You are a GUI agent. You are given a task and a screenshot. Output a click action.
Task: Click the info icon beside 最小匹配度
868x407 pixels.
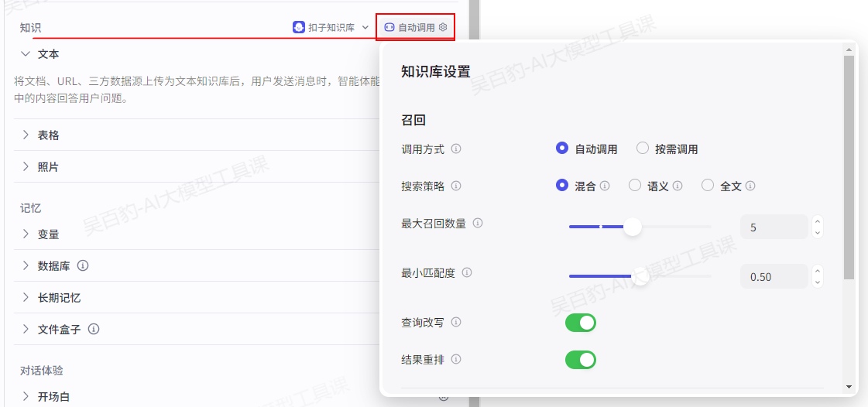pos(467,272)
